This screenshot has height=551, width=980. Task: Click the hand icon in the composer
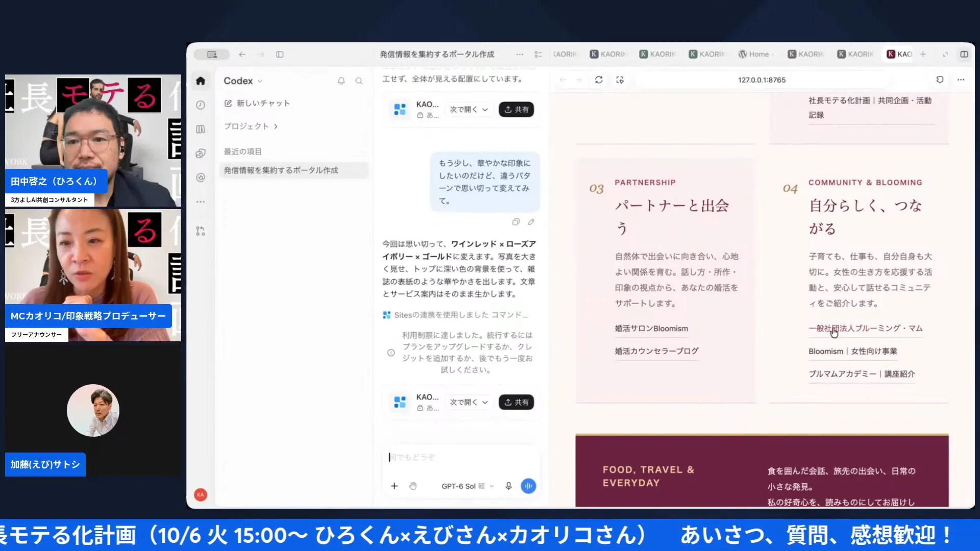(413, 486)
